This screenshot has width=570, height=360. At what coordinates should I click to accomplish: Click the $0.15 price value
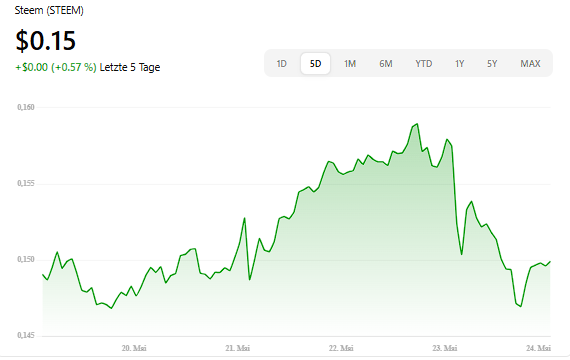(45, 40)
